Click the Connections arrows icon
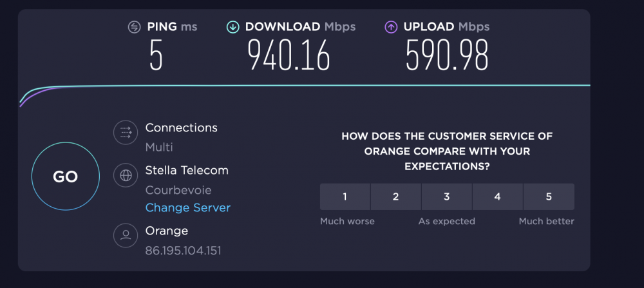Viewport: 644px width, 288px height. click(126, 133)
